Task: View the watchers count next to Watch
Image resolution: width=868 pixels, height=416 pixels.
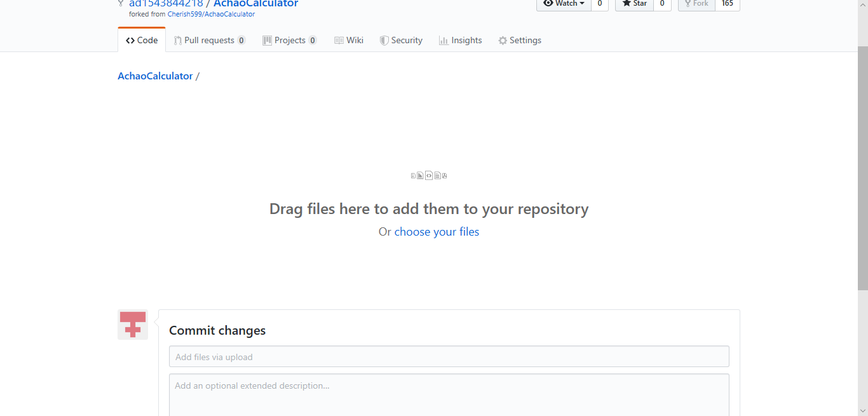Action: tap(599, 4)
